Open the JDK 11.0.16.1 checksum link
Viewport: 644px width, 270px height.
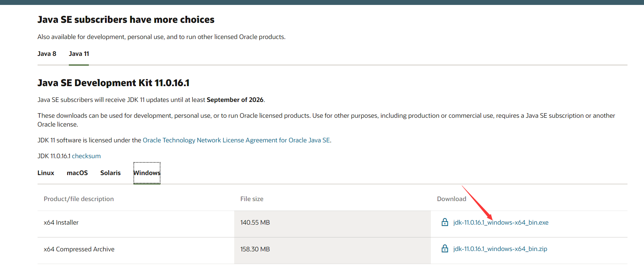tap(86, 156)
